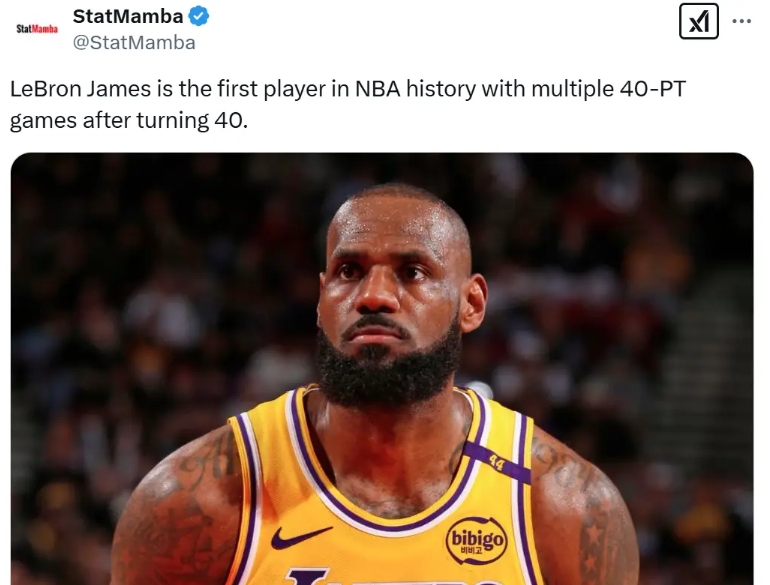Open the StatMamba display name link
Screen dimensions: 770x585
[128, 16]
